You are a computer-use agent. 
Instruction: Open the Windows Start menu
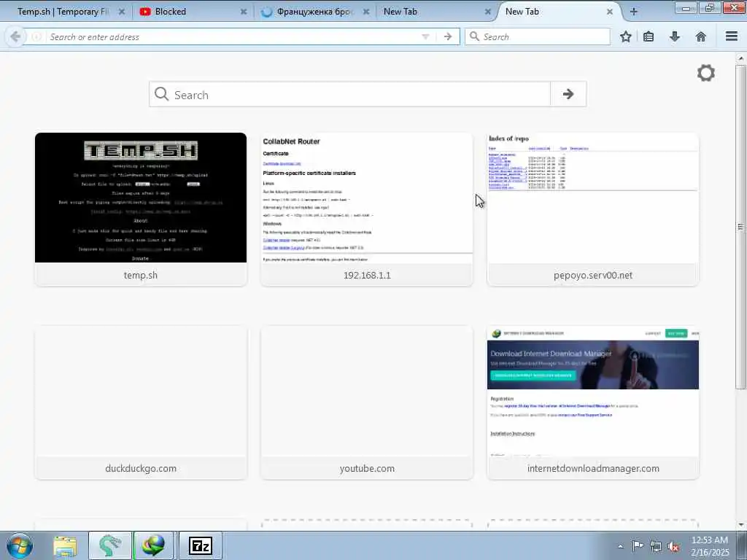coord(20,545)
